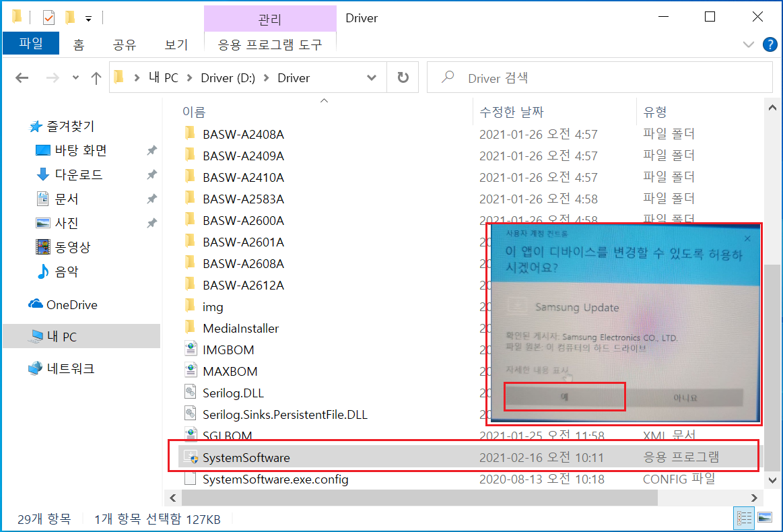Click the pin icon next to 바탕 화면
783x532 pixels.
[x=151, y=150]
